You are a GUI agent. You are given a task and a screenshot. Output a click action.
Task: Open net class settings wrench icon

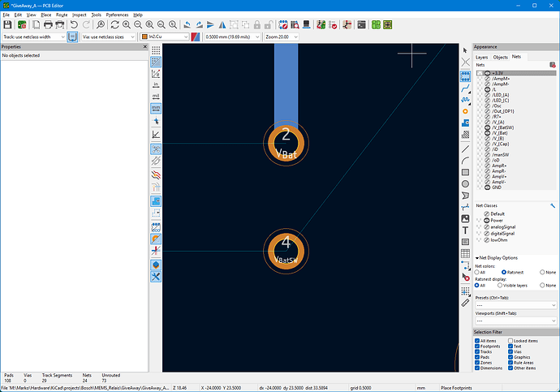click(553, 205)
